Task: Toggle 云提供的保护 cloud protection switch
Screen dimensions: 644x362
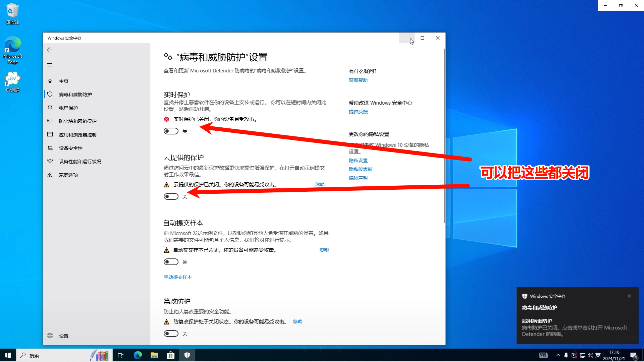Action: [x=171, y=196]
